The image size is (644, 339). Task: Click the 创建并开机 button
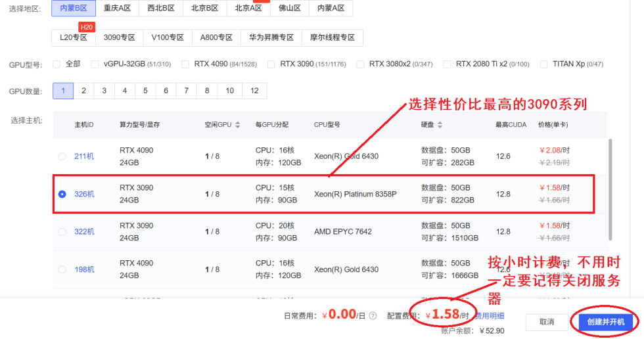[x=605, y=322]
